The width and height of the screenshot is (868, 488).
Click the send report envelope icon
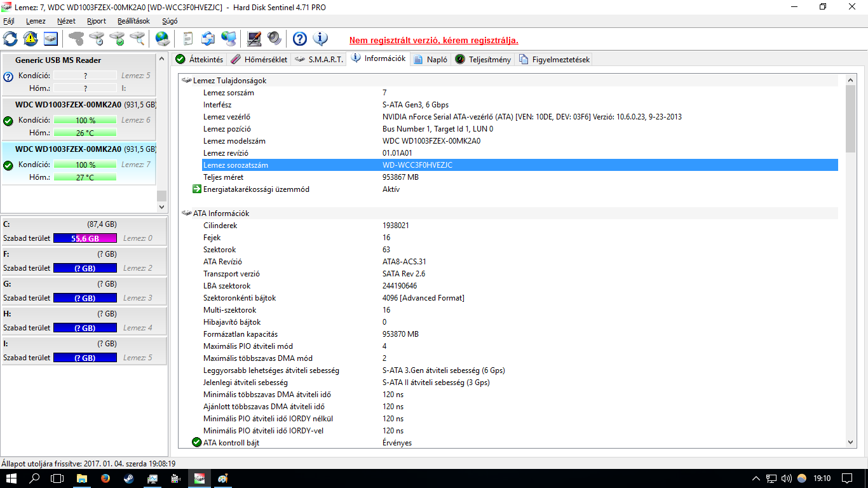click(x=208, y=38)
